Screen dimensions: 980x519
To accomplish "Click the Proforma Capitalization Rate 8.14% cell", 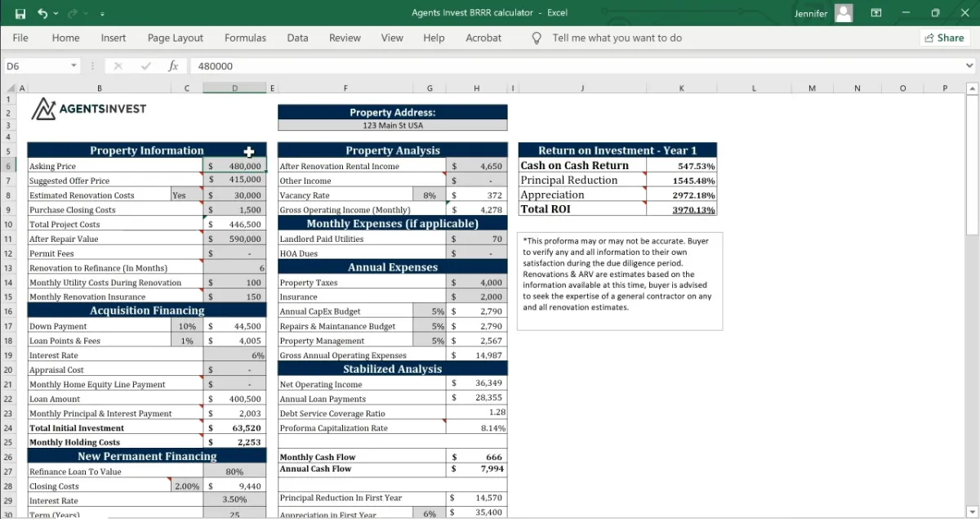I will click(x=477, y=428).
